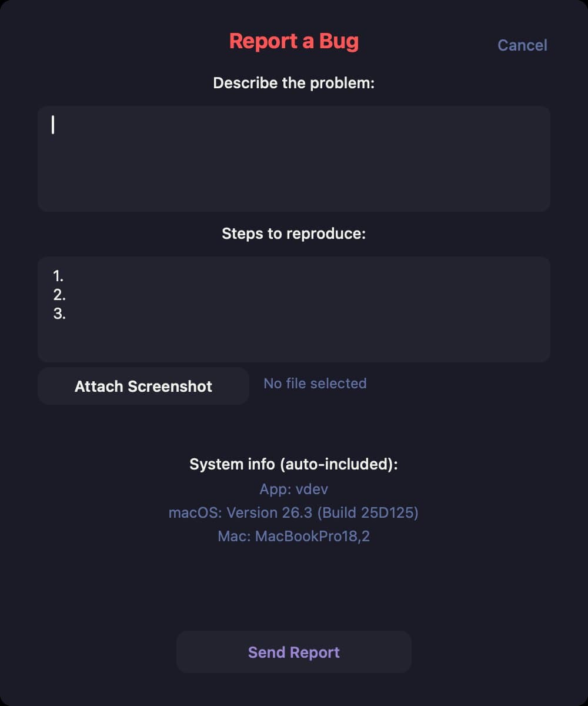Click the Steps to reproduce text area
The image size is (588, 706).
pos(292,309)
